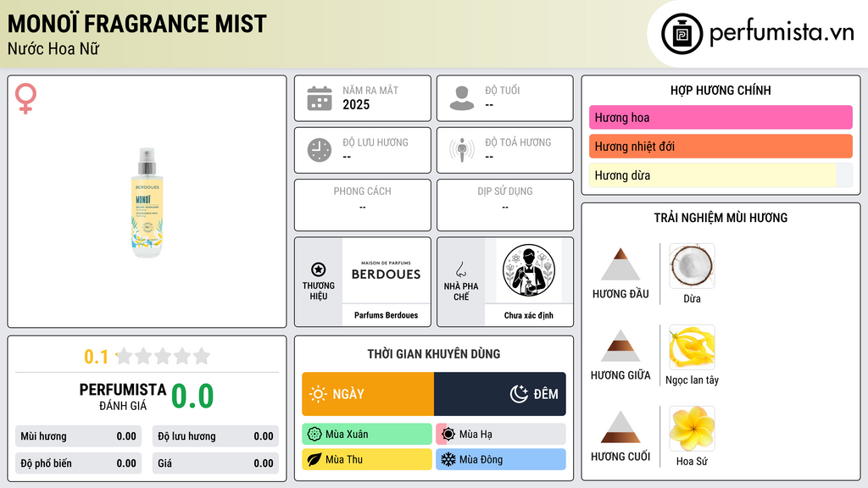Click the perfumista.vn perfume bottle logo icon
The width and height of the screenshot is (868, 488).
pyautogui.click(x=682, y=34)
